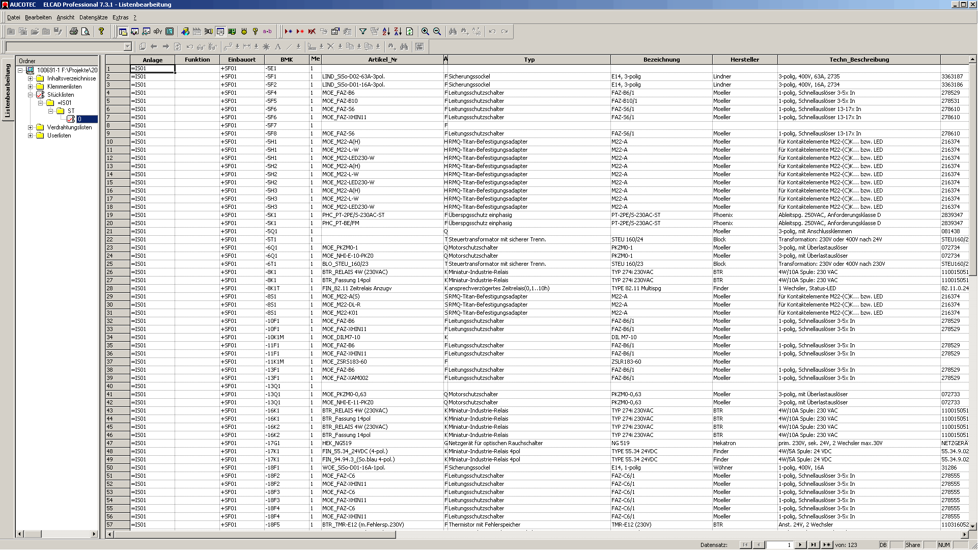
Task: Expand the Inhaltsverzeichnisse folder
Action: 30,78
